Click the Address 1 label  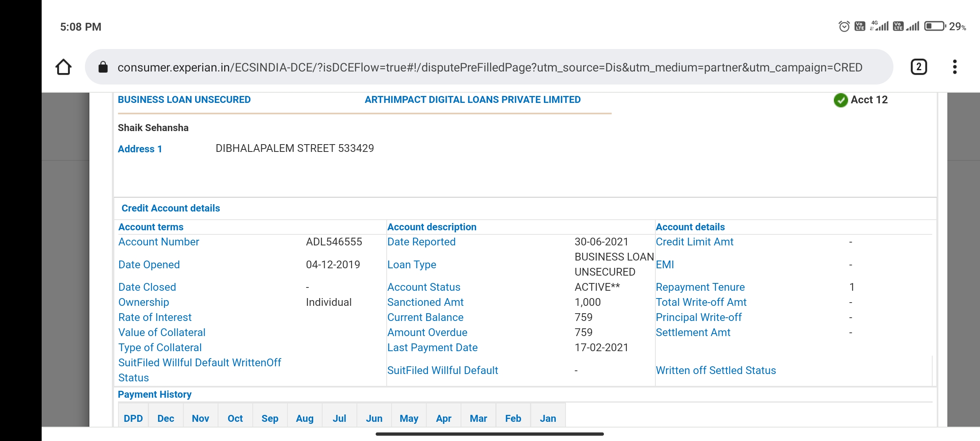140,149
